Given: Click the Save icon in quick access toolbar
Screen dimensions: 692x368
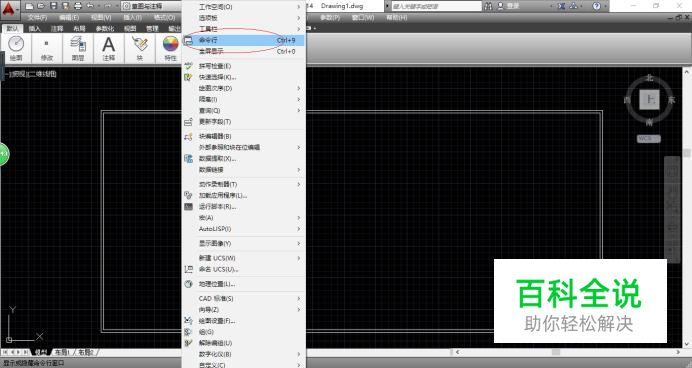Looking at the screenshot, I should click(x=53, y=6).
